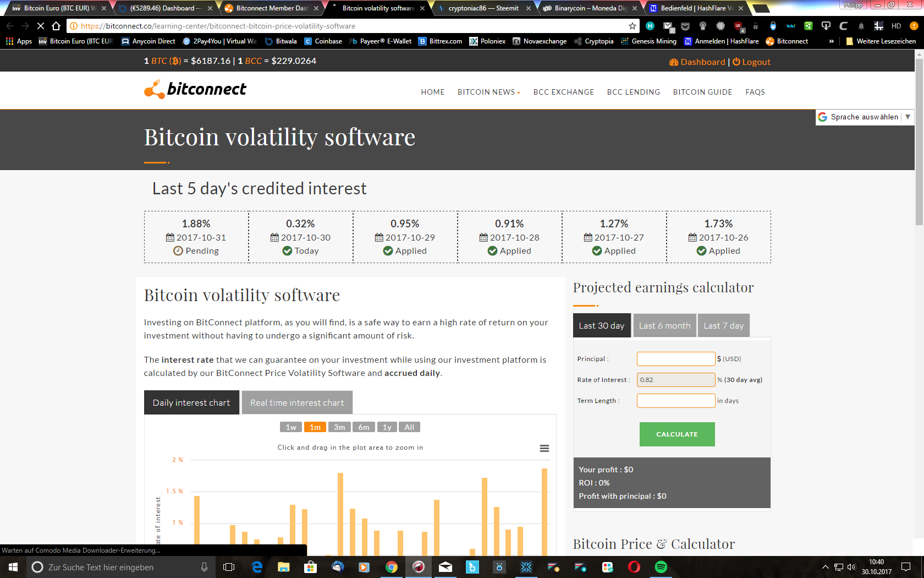Open Genesis Mining bookmark
The image size is (924, 578).
[648, 41]
